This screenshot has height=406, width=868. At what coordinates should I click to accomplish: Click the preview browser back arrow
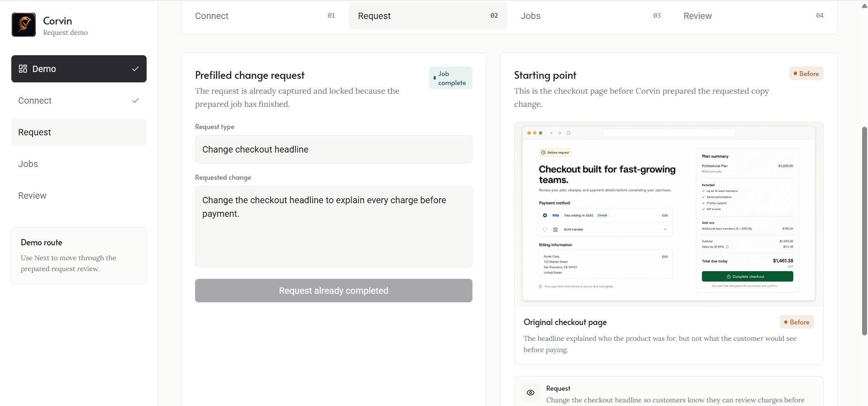(551, 133)
